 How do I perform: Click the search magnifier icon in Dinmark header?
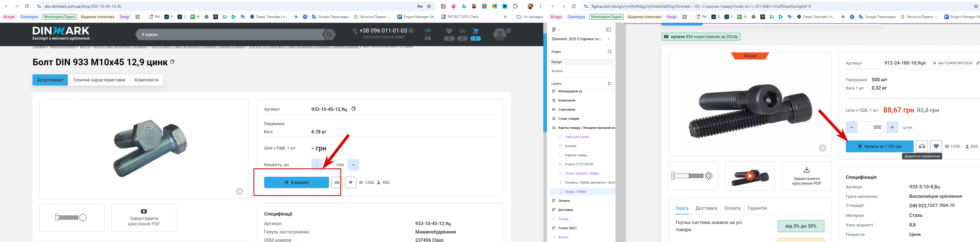[329, 34]
